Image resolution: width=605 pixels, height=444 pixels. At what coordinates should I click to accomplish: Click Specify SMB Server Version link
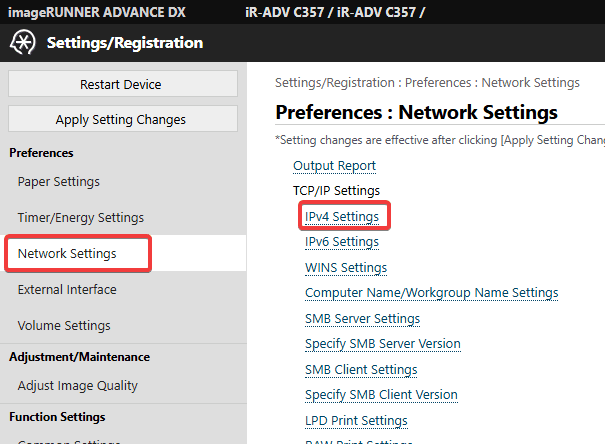[x=382, y=344]
